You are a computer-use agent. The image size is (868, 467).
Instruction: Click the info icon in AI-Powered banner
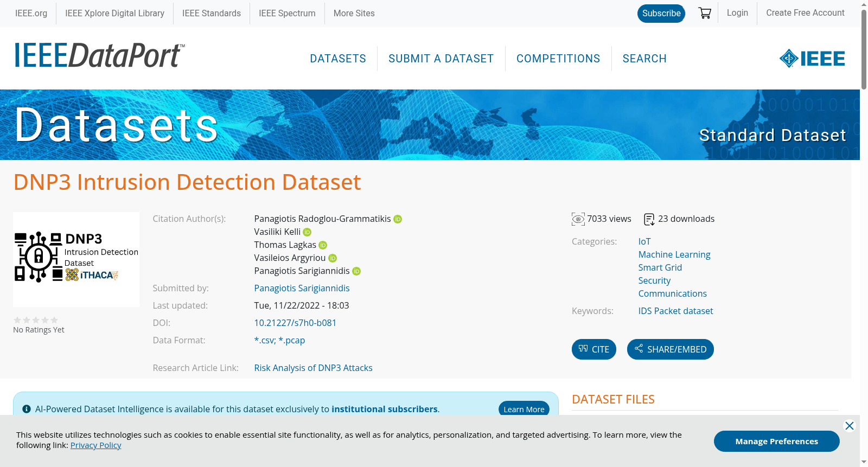(27, 409)
